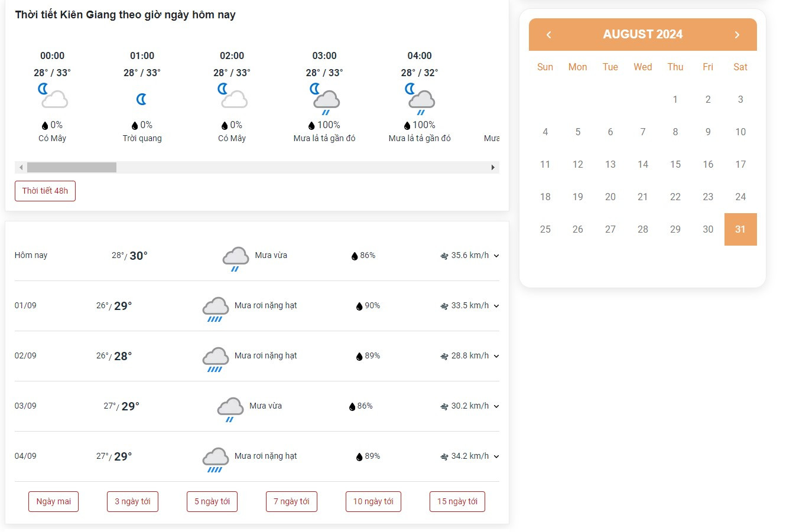Click the 04/09 humidity drop icon

pos(359,456)
